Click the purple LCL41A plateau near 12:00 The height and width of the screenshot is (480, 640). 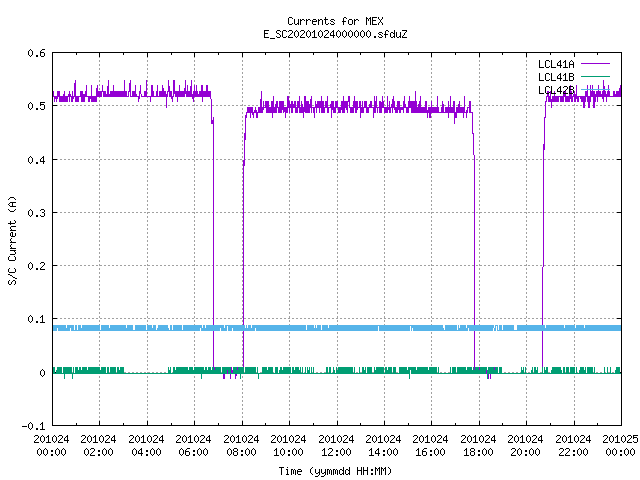tap(337, 108)
